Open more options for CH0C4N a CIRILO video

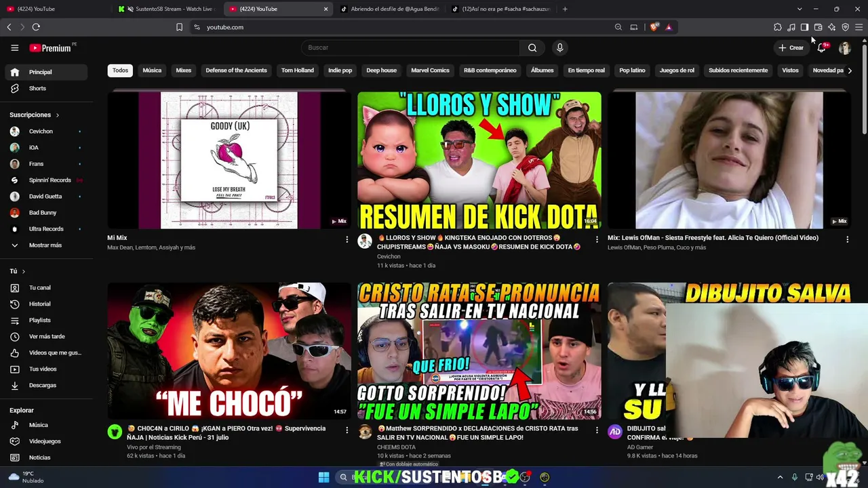pyautogui.click(x=347, y=430)
